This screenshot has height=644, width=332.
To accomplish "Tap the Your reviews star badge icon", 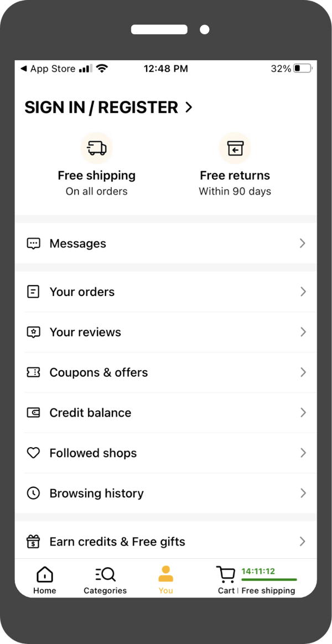I will [x=33, y=332].
